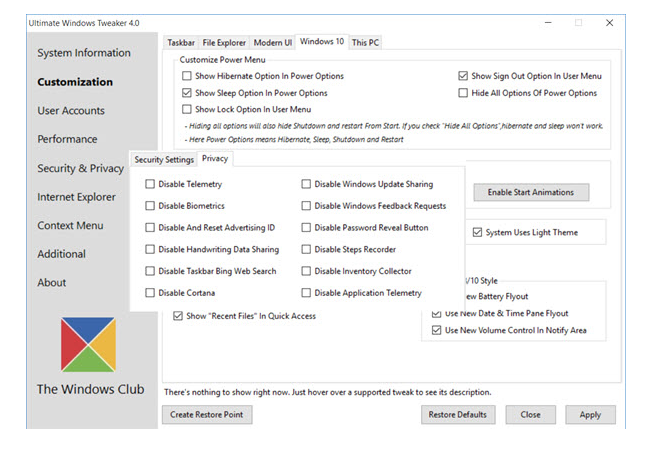Click Enable Start Animations button
This screenshot has width=646, height=449.
(x=531, y=192)
